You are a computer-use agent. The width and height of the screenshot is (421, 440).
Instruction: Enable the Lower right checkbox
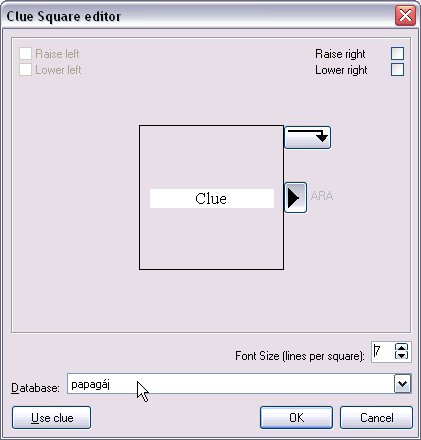(397, 70)
